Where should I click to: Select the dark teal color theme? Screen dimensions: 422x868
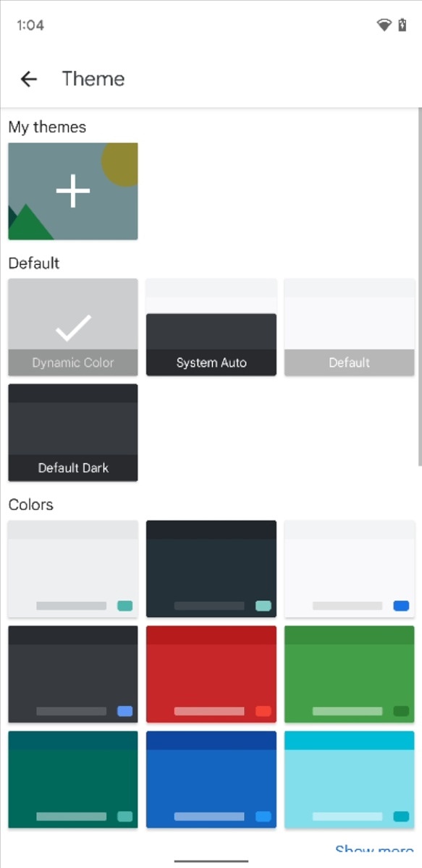[x=73, y=779]
